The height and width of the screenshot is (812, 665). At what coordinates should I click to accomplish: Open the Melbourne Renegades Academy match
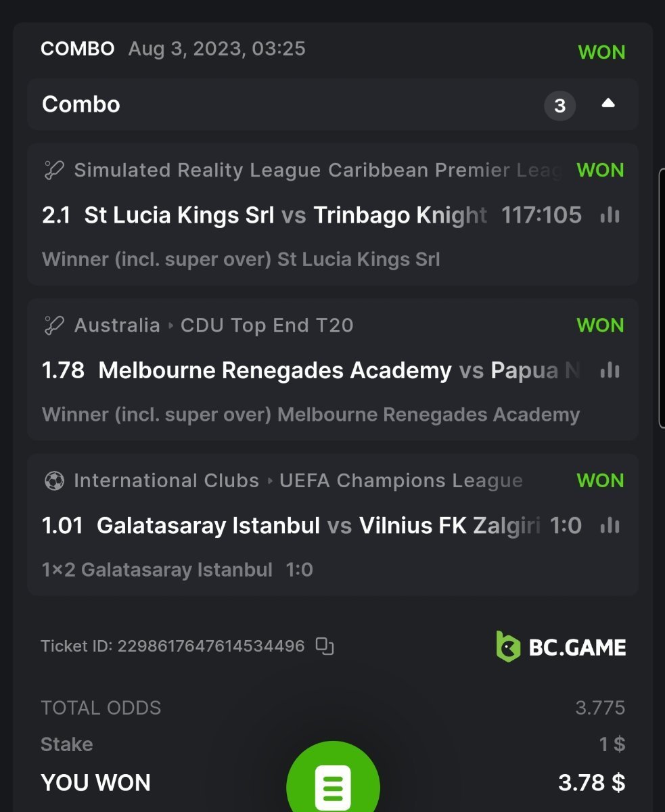[275, 370]
